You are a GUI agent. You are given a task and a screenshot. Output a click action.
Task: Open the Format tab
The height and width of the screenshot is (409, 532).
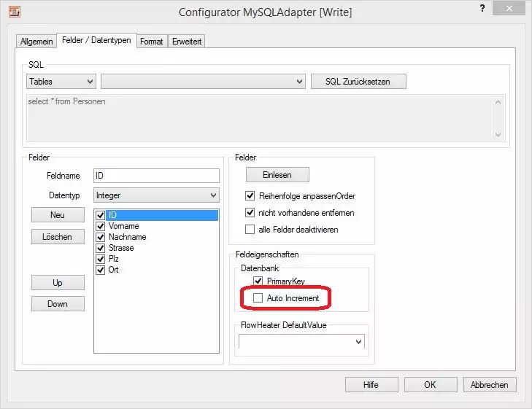pos(151,42)
